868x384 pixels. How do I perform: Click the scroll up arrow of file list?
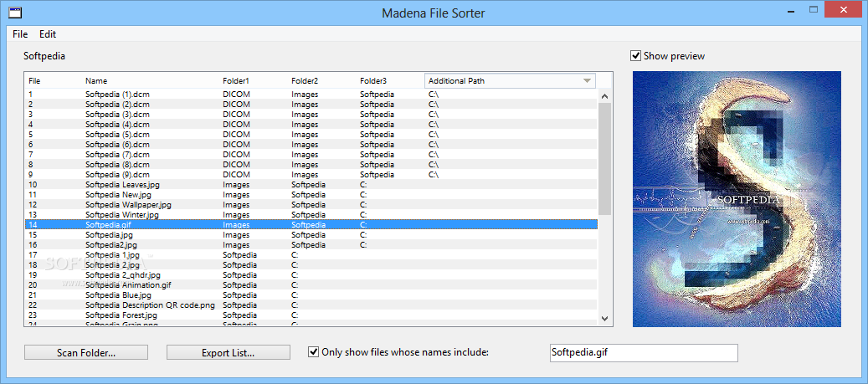pyautogui.click(x=604, y=96)
